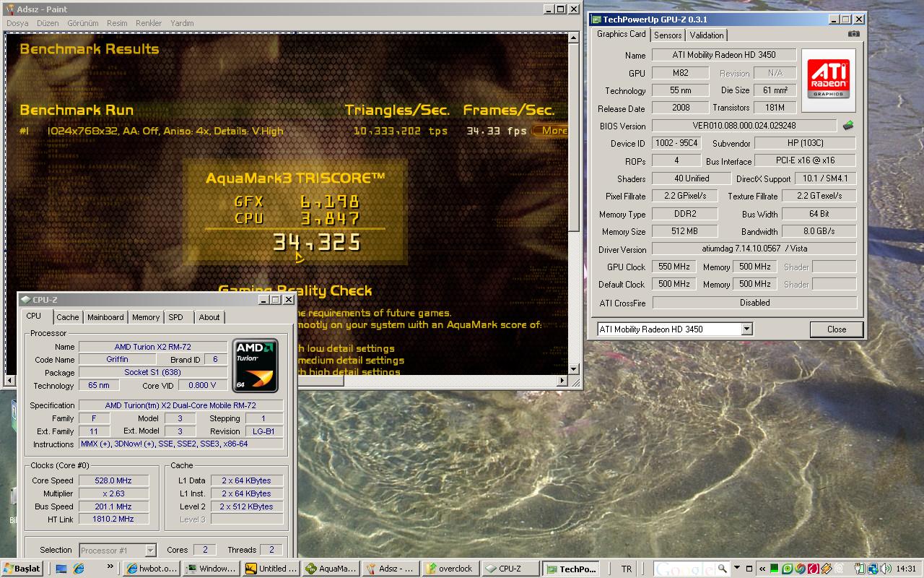Open the Memory tab in CPU-Z
924x578 pixels.
tap(146, 317)
